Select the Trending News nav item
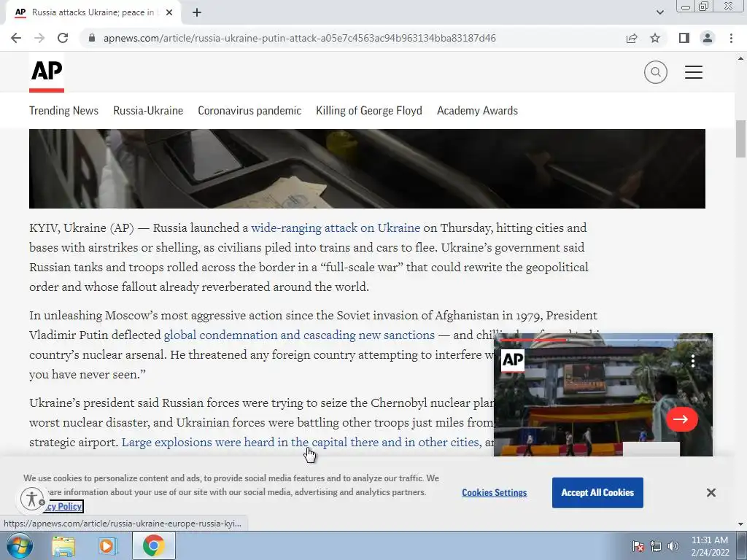 coord(64,111)
